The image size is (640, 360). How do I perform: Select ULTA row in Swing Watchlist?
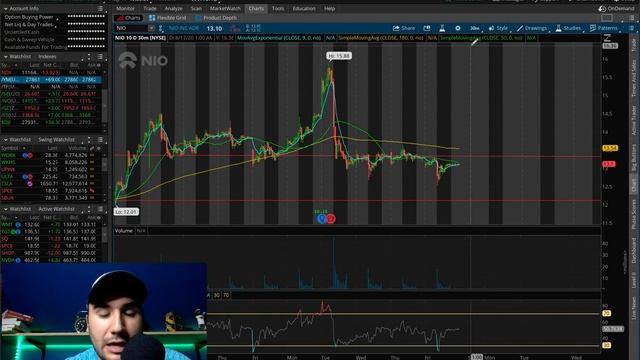(51, 176)
